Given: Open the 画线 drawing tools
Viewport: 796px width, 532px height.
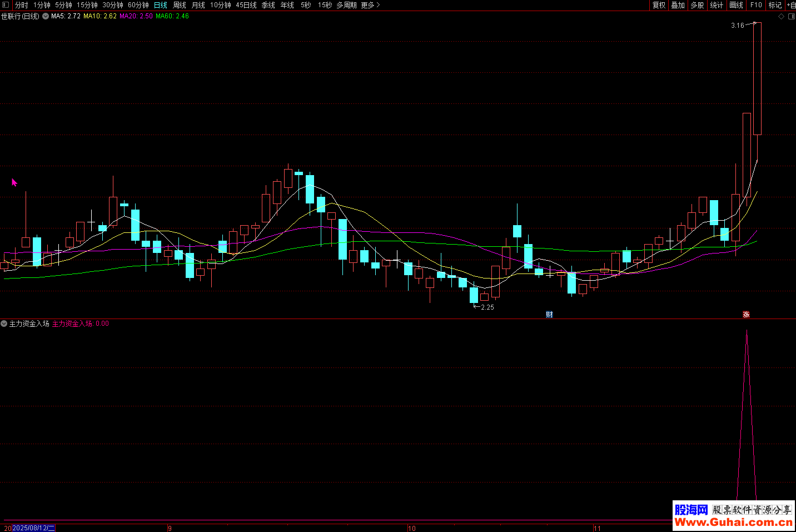Looking at the screenshot, I should (736, 5).
